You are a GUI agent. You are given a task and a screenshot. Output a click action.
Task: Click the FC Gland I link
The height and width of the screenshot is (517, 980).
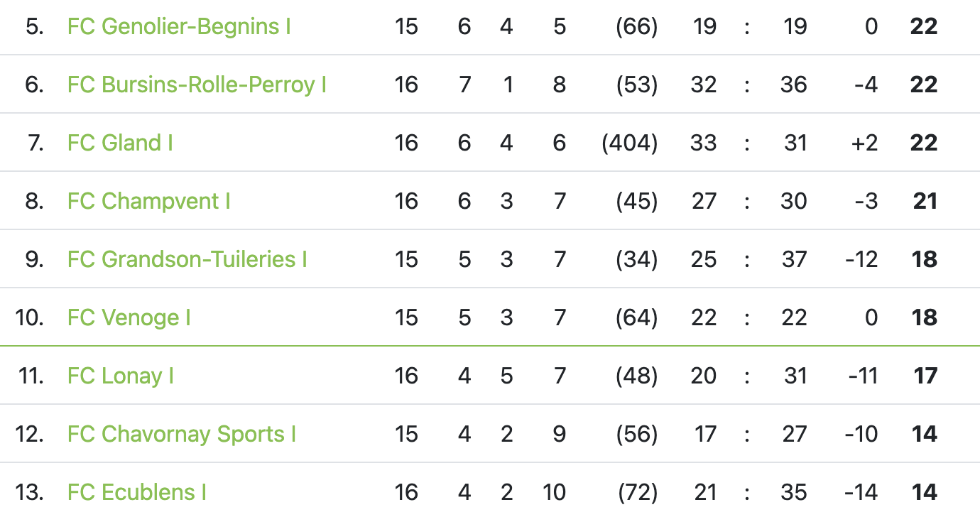(x=120, y=143)
